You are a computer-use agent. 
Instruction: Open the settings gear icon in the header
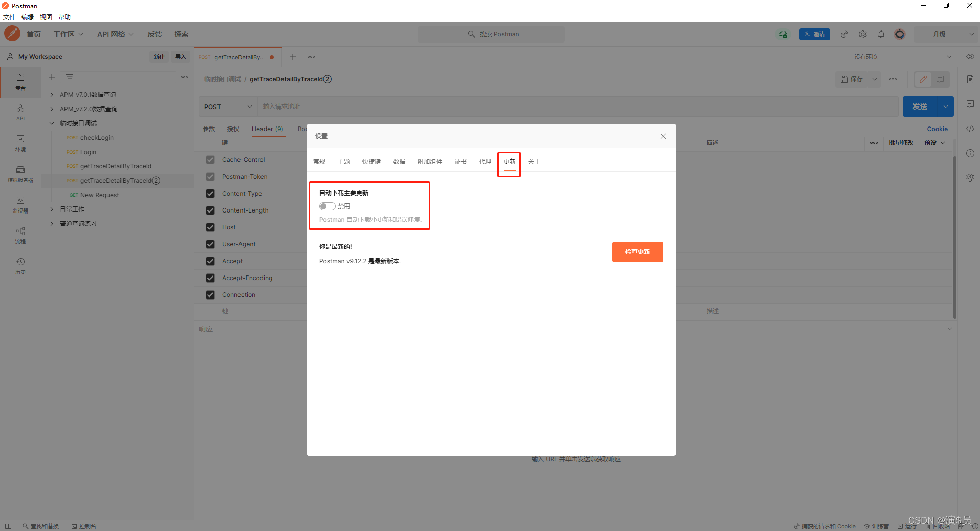863,34
